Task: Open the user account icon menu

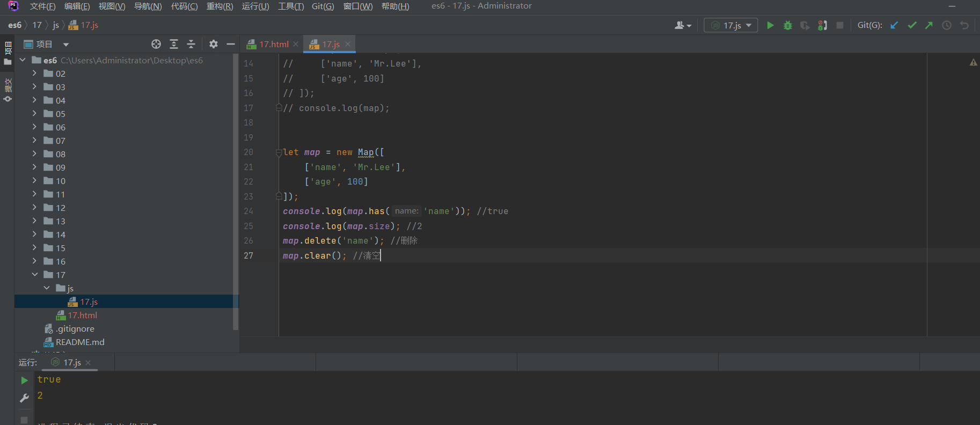Action: click(x=683, y=25)
